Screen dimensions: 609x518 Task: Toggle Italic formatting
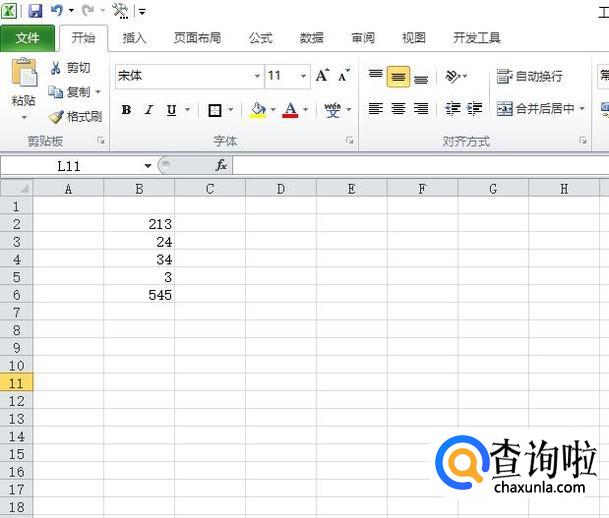pos(149,110)
